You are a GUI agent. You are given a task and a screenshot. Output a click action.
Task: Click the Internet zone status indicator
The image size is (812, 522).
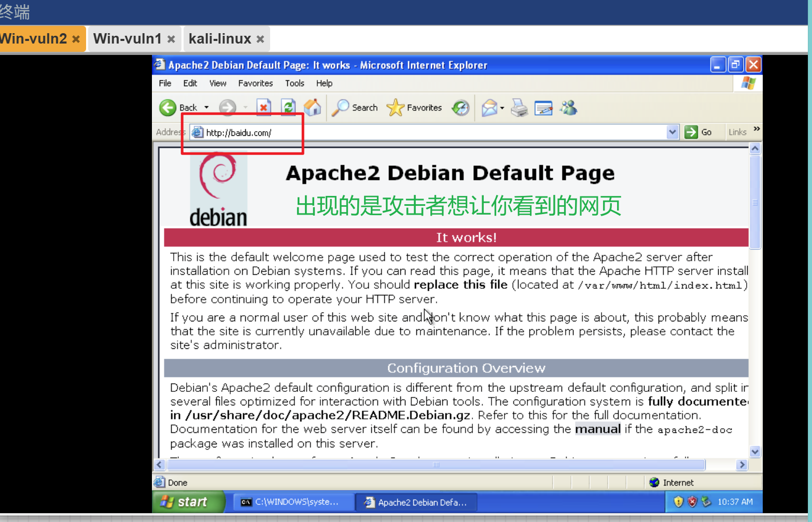(671, 482)
